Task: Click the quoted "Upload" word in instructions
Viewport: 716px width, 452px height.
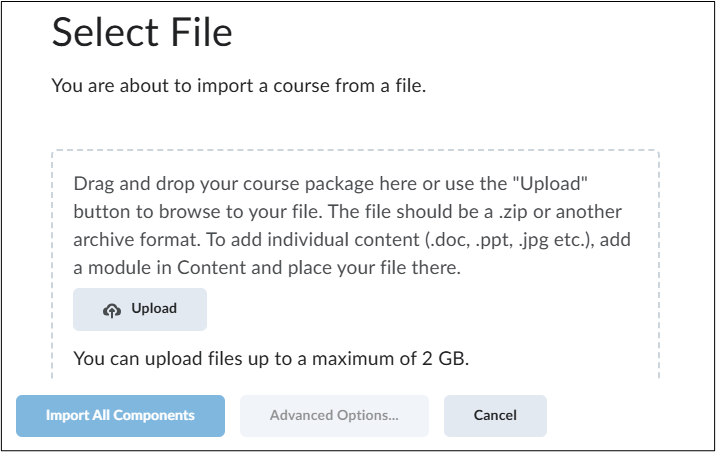Action: point(550,184)
